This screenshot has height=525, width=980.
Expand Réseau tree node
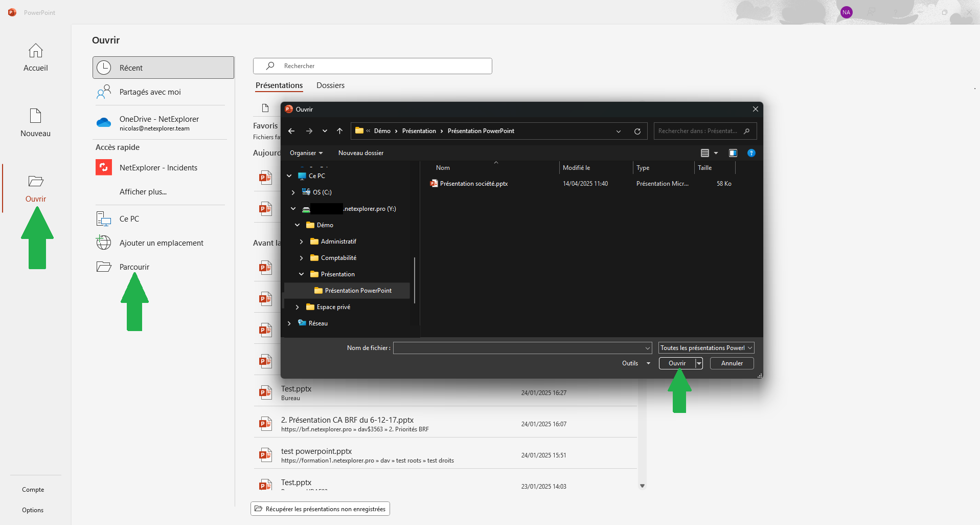pos(289,323)
